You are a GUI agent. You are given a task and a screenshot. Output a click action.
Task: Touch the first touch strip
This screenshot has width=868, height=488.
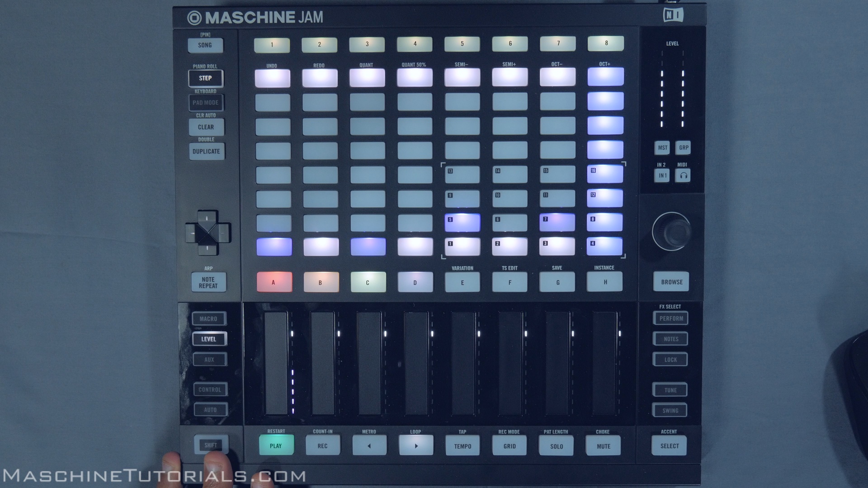tap(276, 363)
